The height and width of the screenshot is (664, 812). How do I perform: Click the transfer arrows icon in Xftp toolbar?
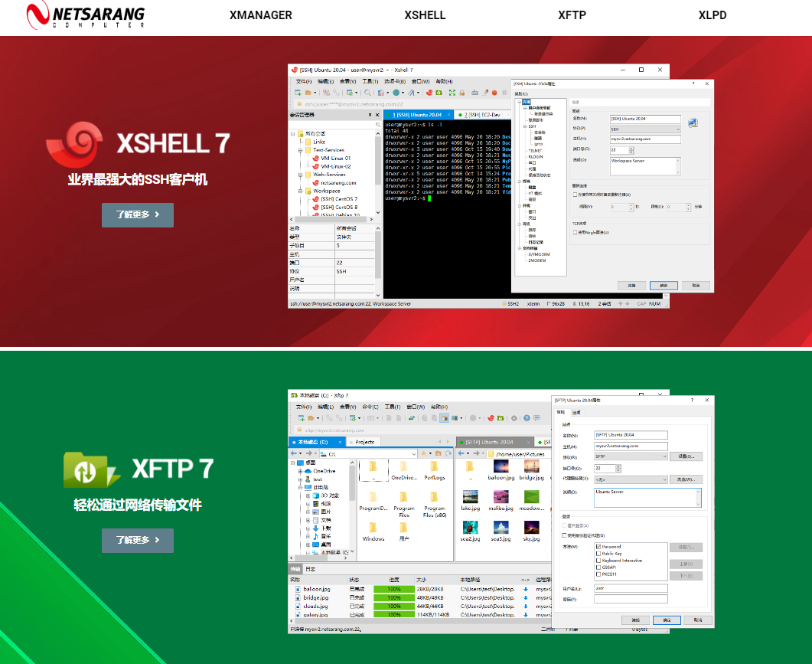(412, 418)
